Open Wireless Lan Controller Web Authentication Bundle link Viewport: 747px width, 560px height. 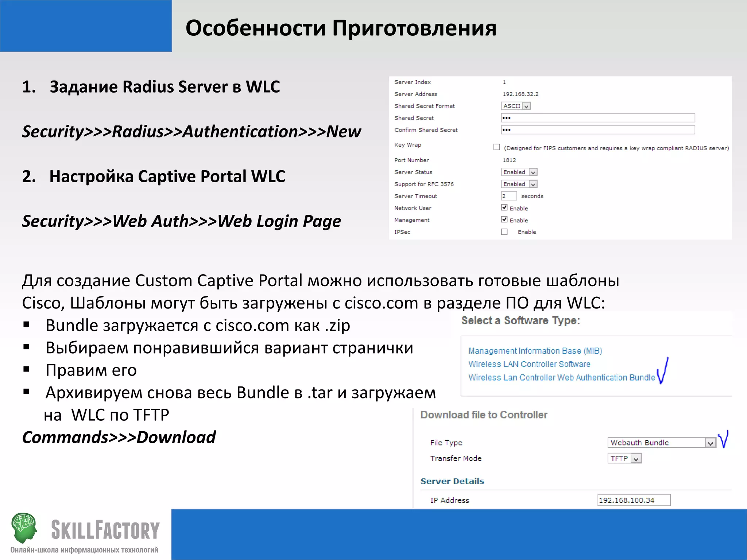[x=562, y=378]
